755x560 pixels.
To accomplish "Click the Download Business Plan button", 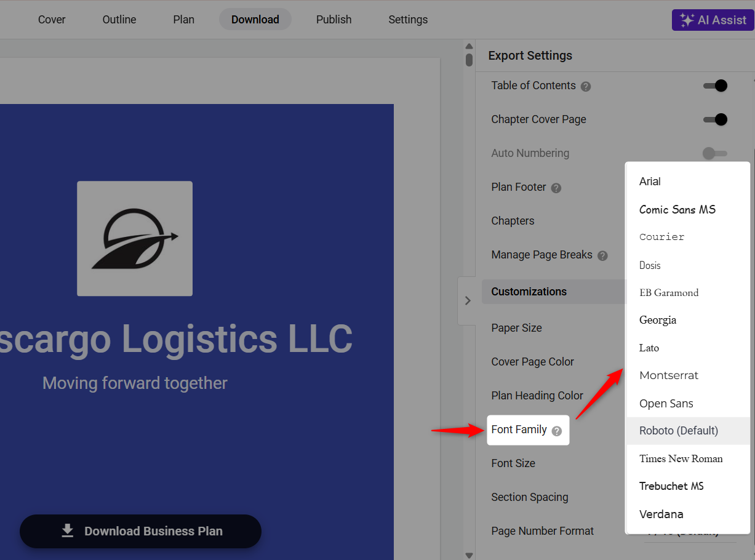I will (x=140, y=531).
